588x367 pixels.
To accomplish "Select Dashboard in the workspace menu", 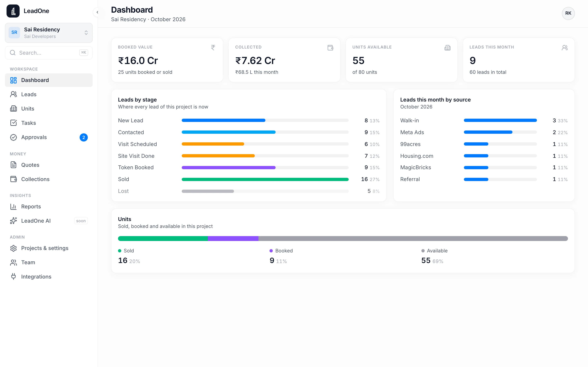I will 49,80.
